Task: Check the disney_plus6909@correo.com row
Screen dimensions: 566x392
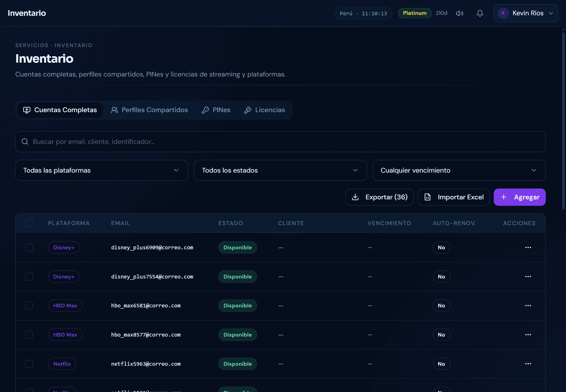Action: pyautogui.click(x=29, y=248)
